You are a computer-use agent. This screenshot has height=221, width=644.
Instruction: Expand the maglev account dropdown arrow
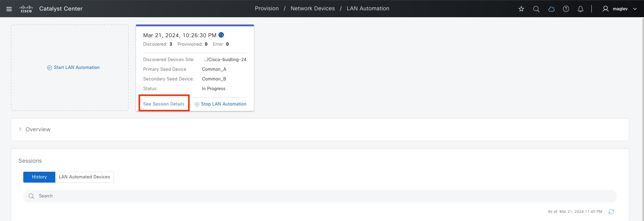pos(635,9)
